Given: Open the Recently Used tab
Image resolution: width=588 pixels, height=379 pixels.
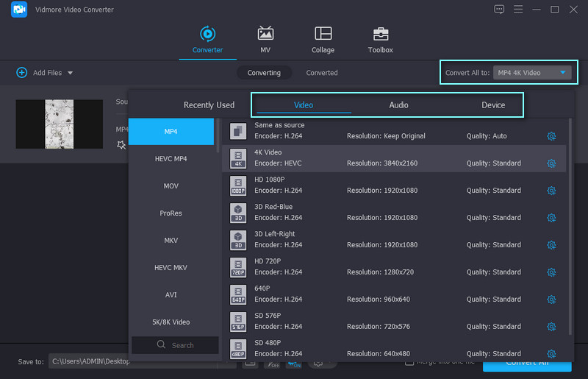Looking at the screenshot, I should pyautogui.click(x=209, y=105).
